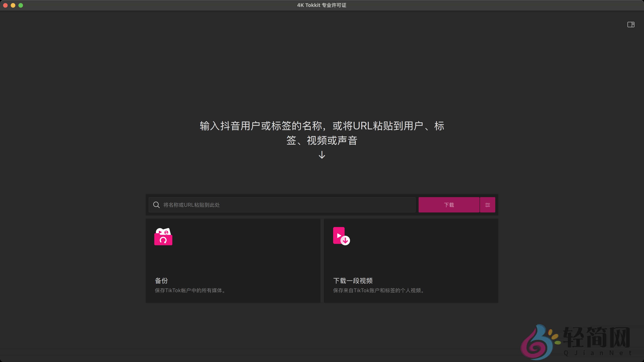Click the centered instruction heading text
The image size is (644, 362).
tap(321, 133)
